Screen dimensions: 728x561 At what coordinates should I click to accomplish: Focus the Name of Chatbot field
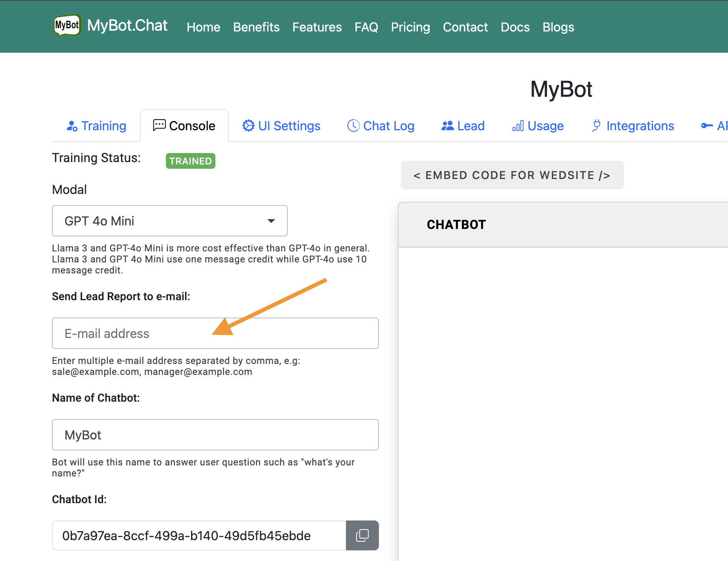(215, 435)
